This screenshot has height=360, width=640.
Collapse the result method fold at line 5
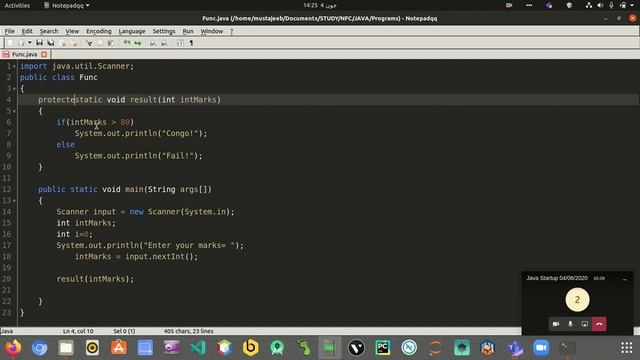click(14, 111)
